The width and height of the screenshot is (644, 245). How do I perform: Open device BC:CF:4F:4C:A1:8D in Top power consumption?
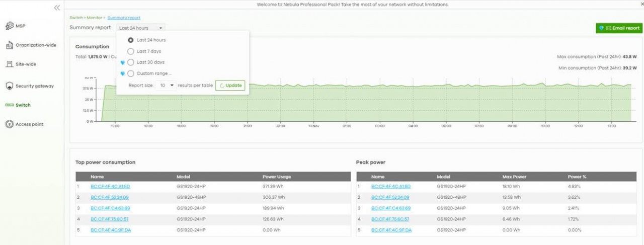click(110, 187)
